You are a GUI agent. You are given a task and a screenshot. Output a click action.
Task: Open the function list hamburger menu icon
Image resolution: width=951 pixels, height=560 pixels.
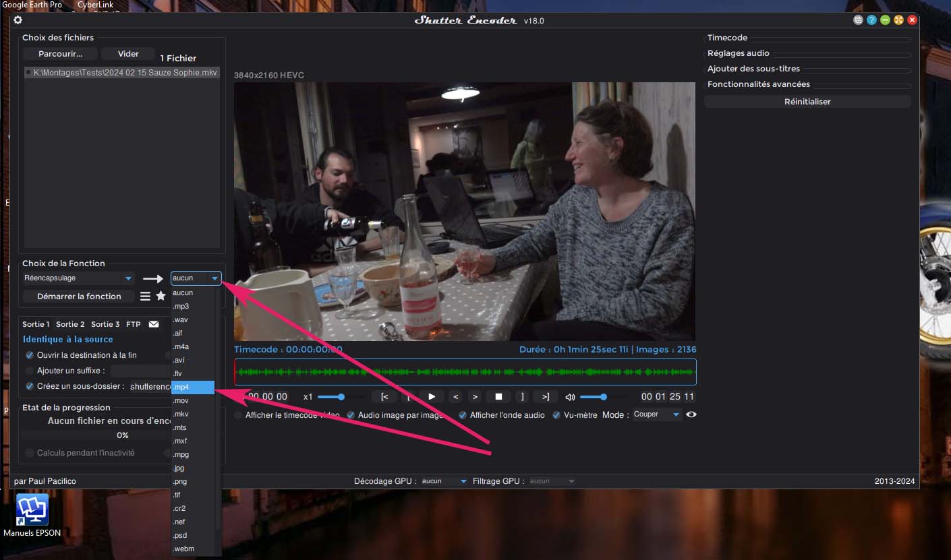(x=145, y=296)
